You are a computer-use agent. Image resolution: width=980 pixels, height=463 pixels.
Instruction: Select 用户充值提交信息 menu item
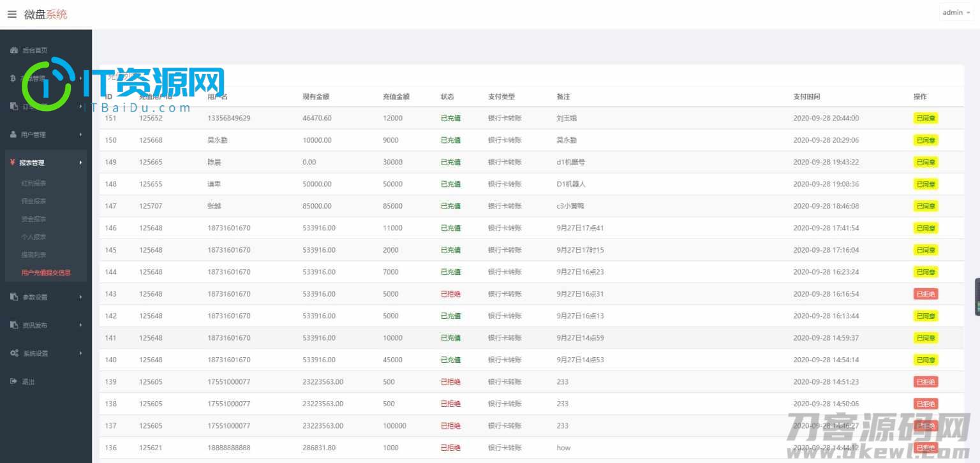46,272
